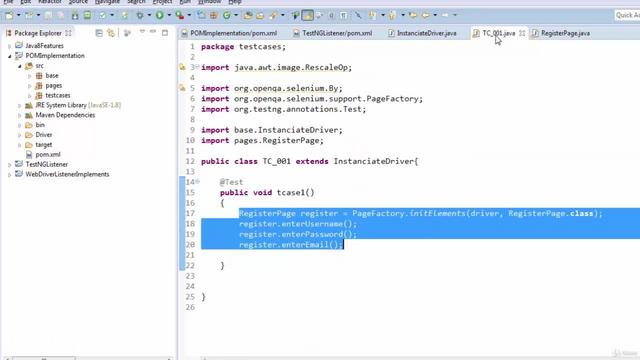The width and height of the screenshot is (640, 360).
Task: Toggle Show Whitespace Characters pilcrow icon
Action: [x=344, y=16]
